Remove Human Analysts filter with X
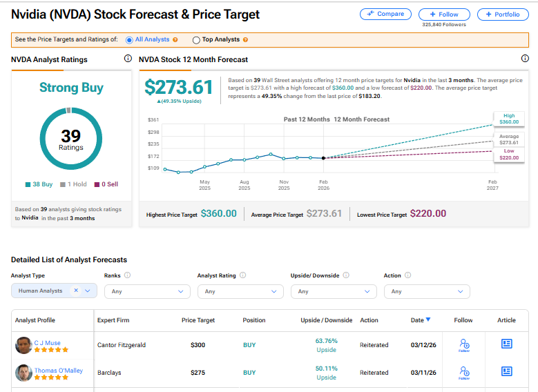The width and height of the screenshot is (538, 392). tap(76, 291)
